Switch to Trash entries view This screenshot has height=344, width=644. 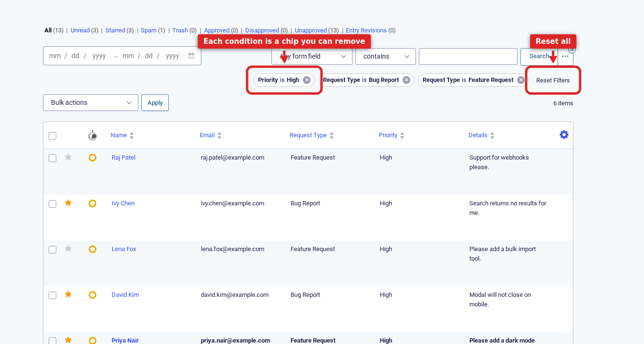tap(180, 30)
